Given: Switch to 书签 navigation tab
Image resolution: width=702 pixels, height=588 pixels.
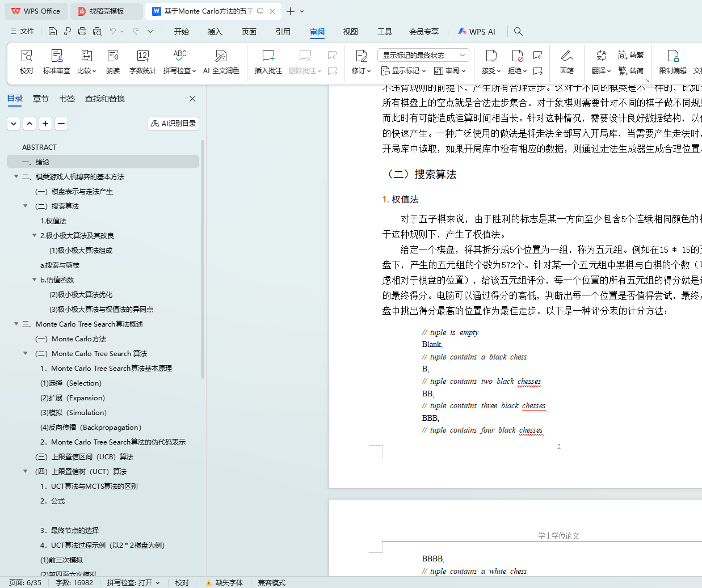Looking at the screenshot, I should click(67, 99).
